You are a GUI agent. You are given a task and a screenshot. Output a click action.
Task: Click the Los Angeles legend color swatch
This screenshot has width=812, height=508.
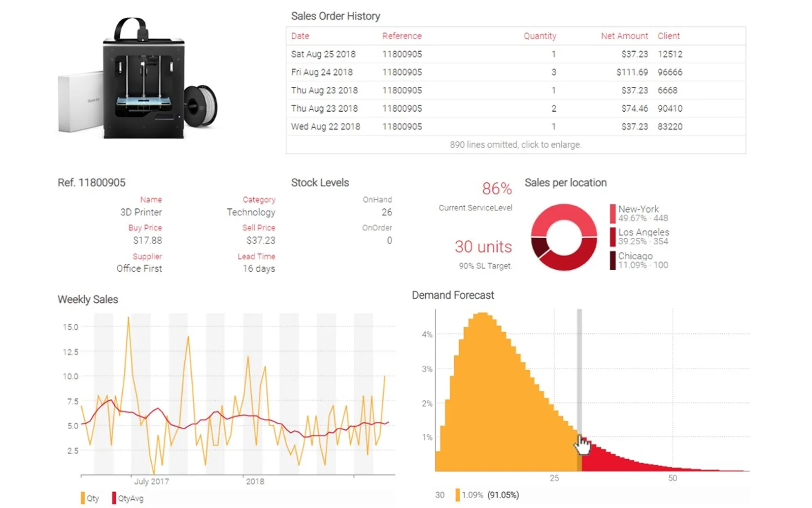(x=613, y=237)
